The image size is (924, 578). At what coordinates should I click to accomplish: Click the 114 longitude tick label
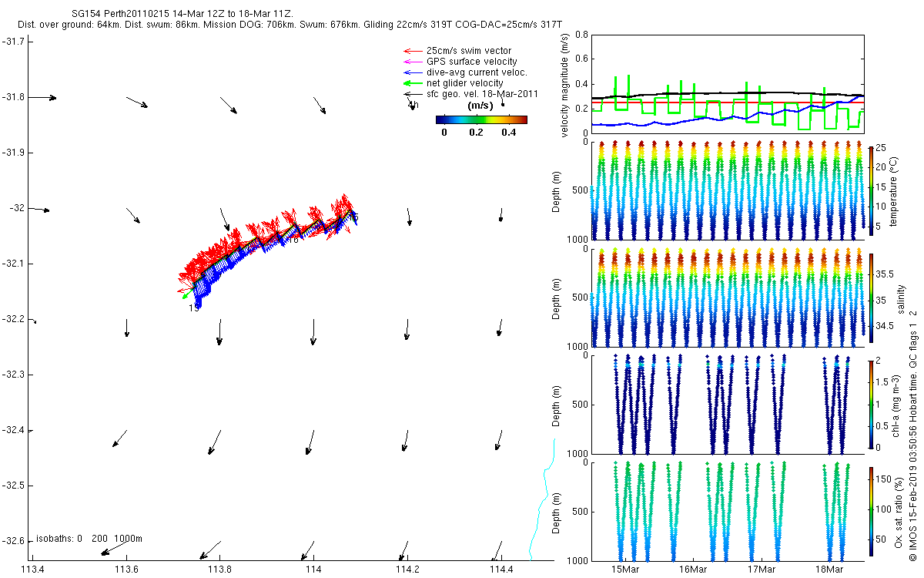(x=313, y=570)
